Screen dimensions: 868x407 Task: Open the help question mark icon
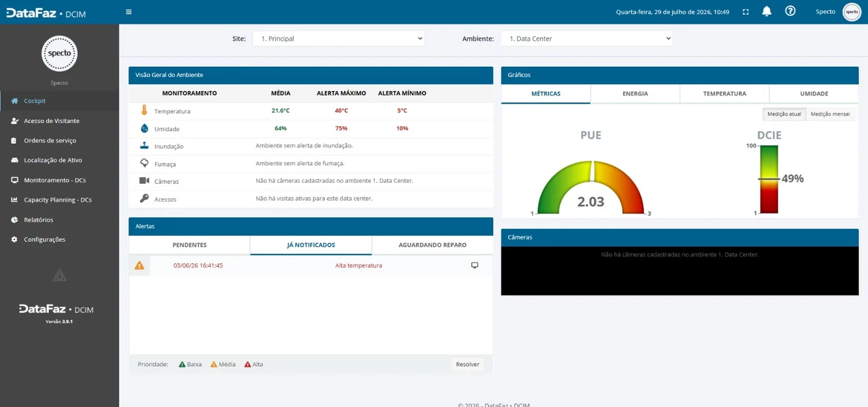[x=790, y=11]
